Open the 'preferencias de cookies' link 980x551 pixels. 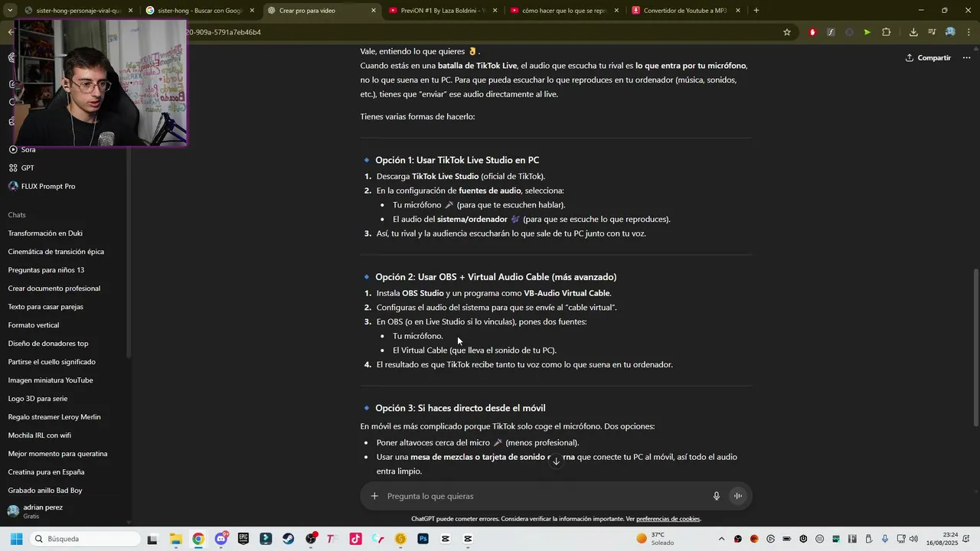[668, 519]
